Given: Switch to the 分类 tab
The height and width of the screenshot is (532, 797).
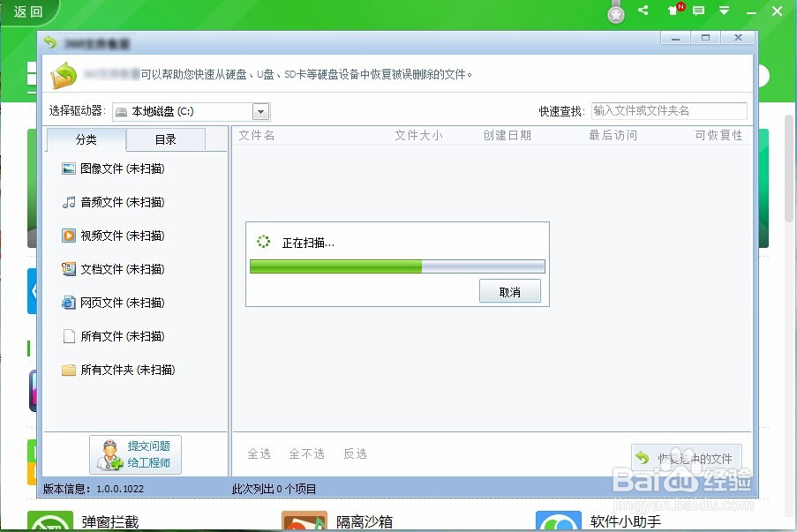Looking at the screenshot, I should pyautogui.click(x=86, y=139).
